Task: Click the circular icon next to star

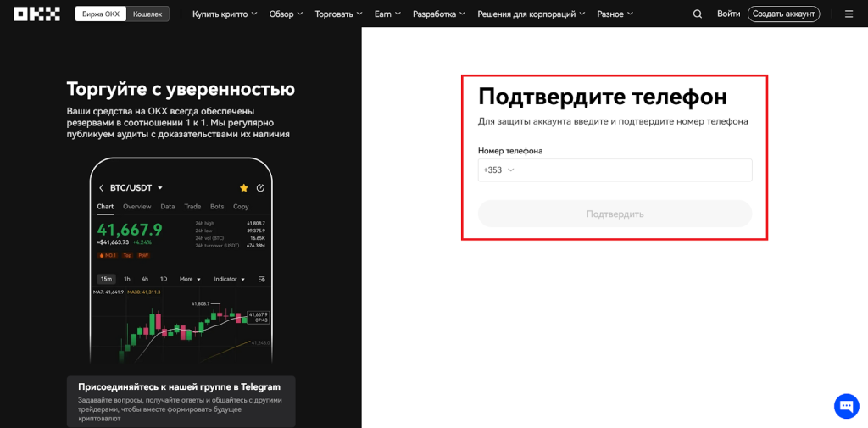Action: [x=260, y=187]
